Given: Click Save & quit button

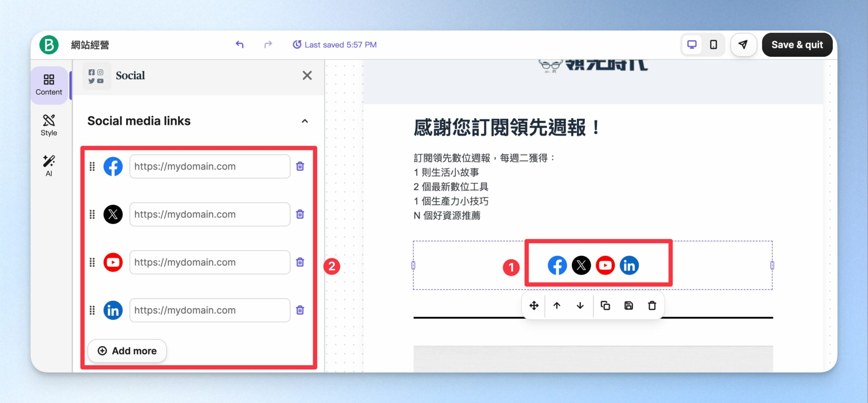Looking at the screenshot, I should (797, 45).
